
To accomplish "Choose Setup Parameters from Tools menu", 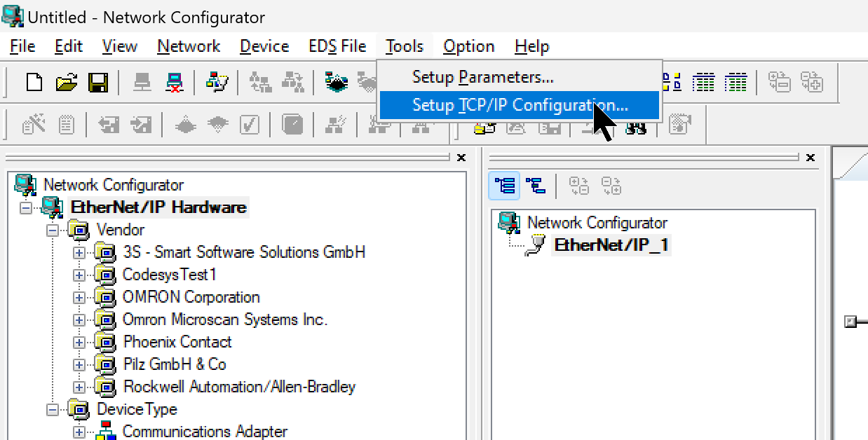I will (x=482, y=76).
